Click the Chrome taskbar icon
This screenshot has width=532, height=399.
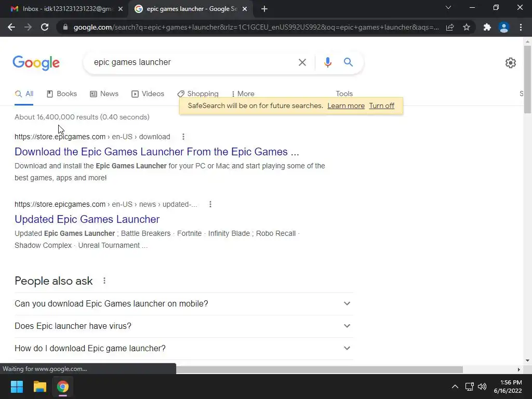click(63, 387)
